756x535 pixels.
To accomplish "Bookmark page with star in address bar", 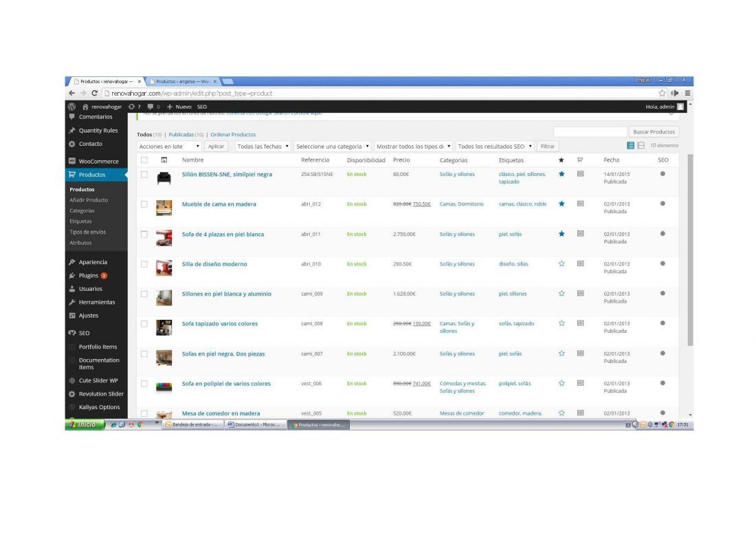I will click(662, 93).
